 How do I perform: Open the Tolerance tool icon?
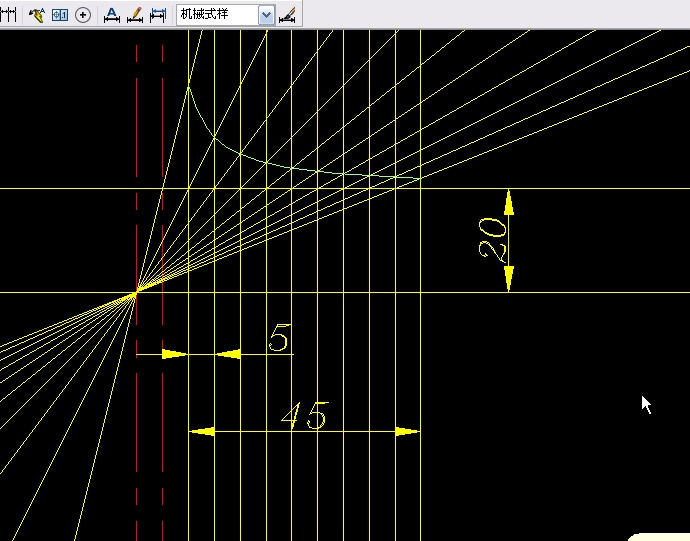pos(60,15)
